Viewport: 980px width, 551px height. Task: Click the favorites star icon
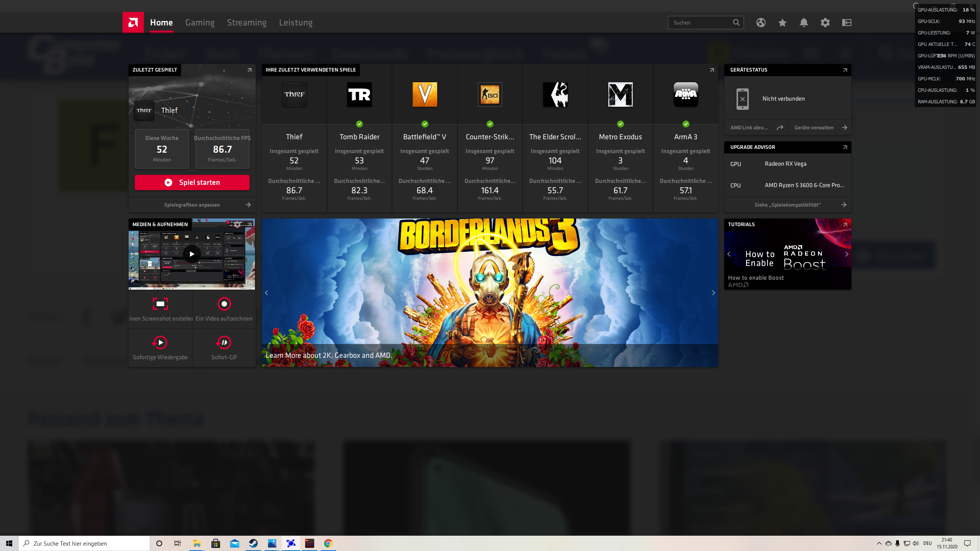click(782, 23)
